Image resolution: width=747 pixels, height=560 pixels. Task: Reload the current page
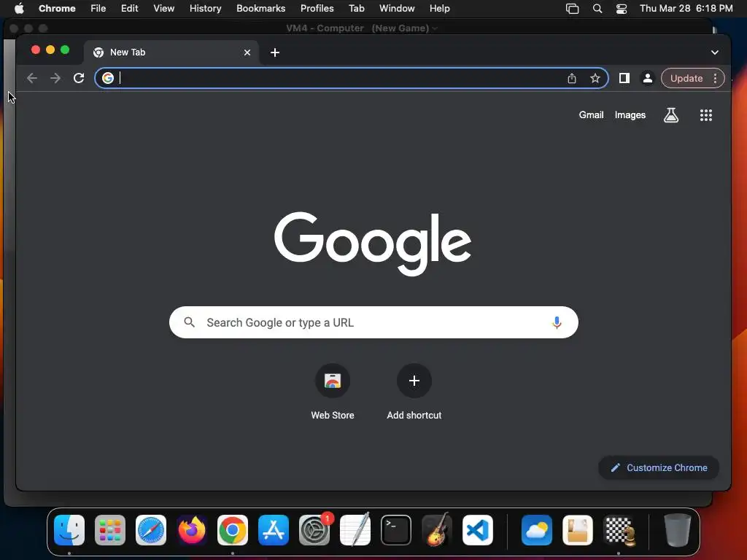click(x=79, y=78)
